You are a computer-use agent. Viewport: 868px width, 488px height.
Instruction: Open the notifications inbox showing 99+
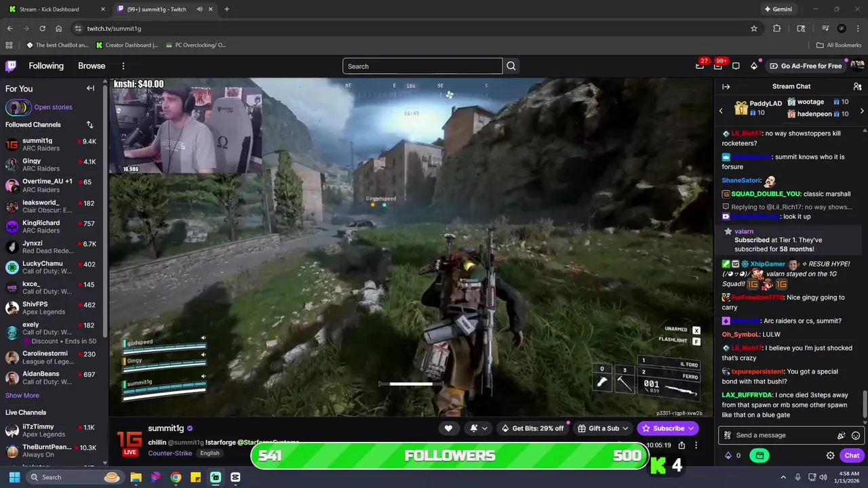coord(717,66)
